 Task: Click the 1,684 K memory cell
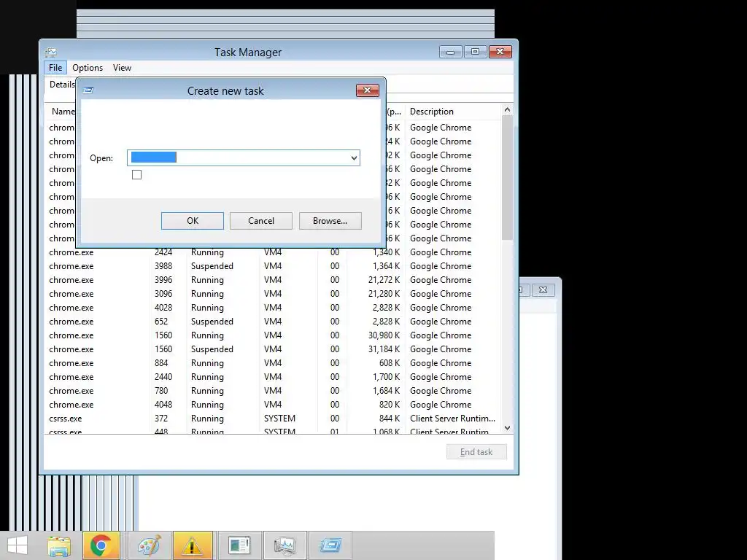click(387, 391)
